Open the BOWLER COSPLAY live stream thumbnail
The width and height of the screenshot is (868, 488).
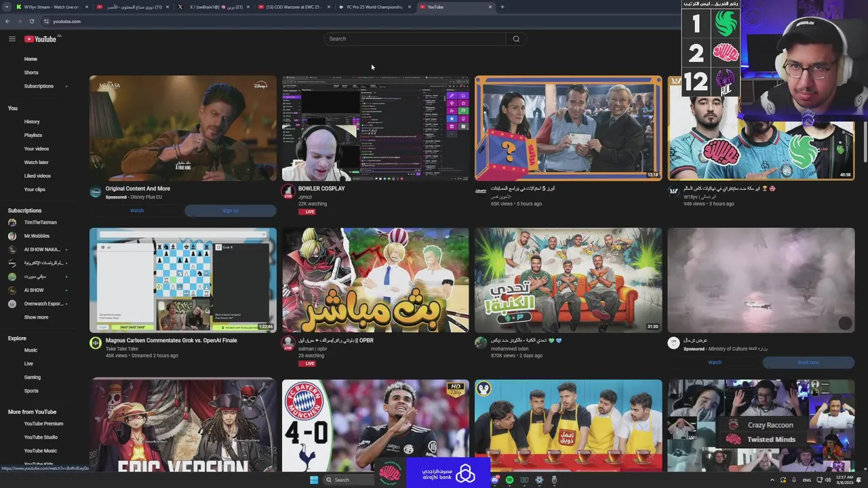(x=375, y=127)
